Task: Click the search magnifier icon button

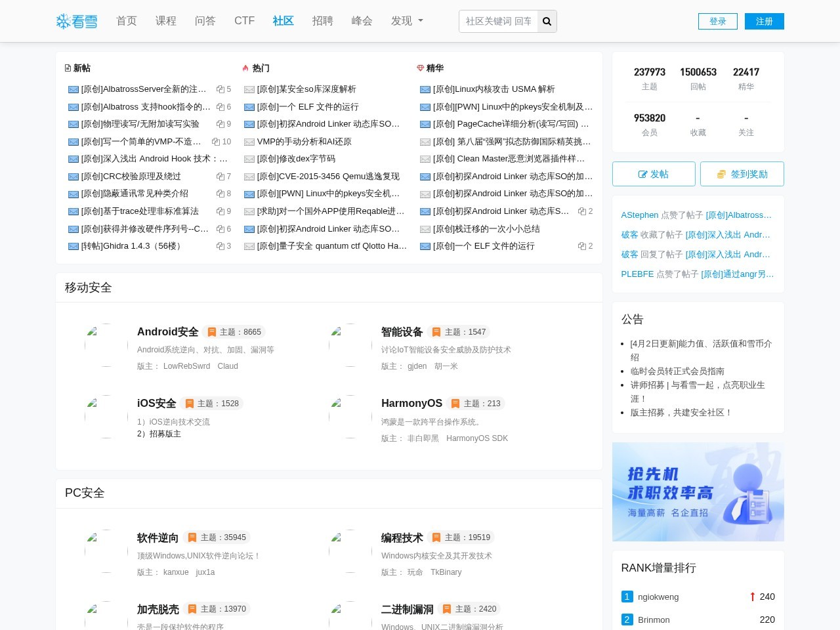Action: coord(547,22)
